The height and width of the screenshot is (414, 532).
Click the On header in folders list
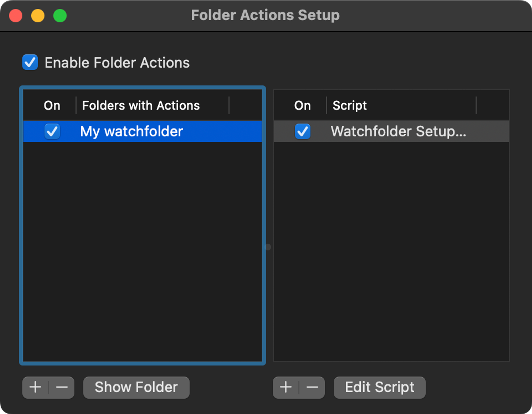click(x=52, y=105)
